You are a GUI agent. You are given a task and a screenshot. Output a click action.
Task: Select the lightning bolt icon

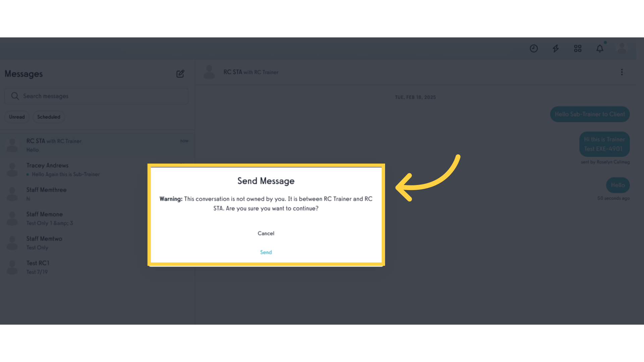click(556, 49)
